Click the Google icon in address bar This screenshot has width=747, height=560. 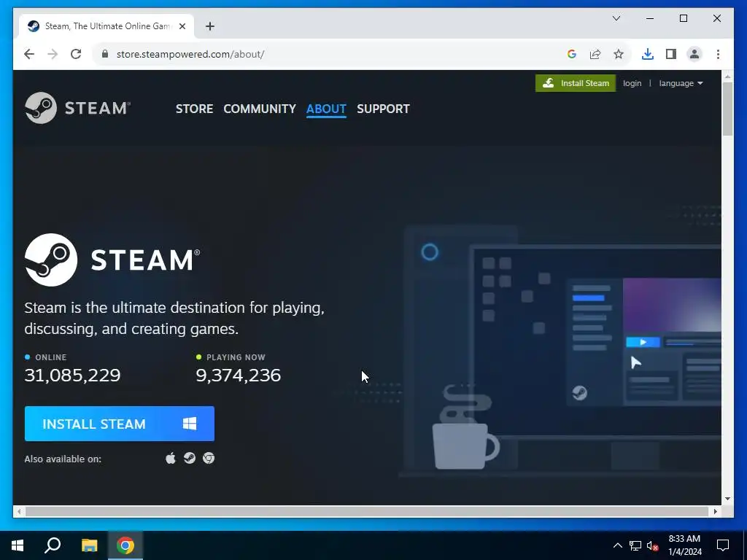[x=572, y=54]
